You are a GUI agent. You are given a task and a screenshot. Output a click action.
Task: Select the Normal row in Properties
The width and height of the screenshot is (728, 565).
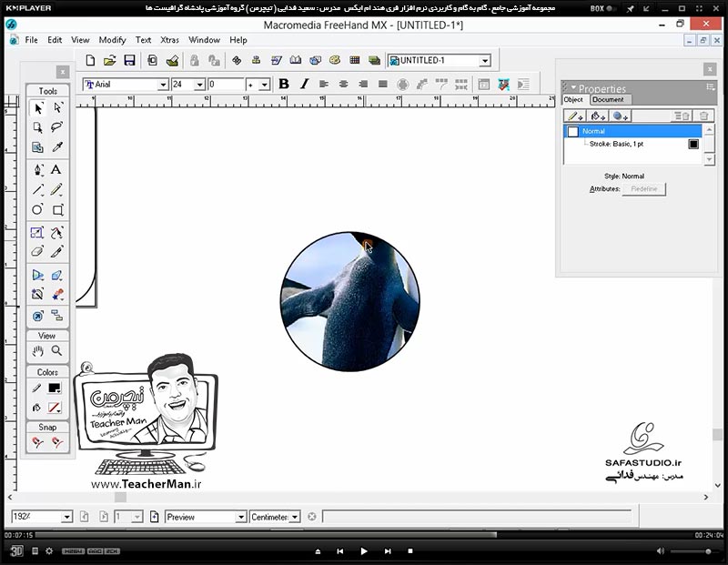[x=632, y=131]
